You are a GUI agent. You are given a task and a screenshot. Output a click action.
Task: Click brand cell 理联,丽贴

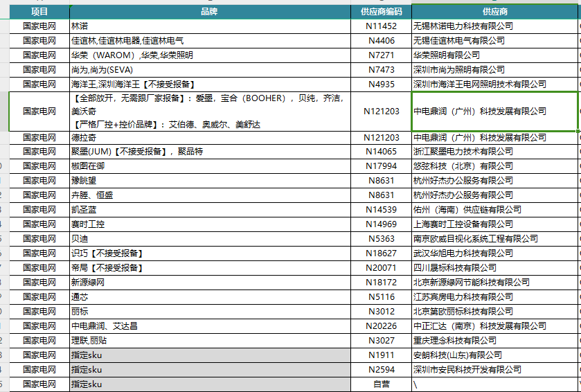(x=210, y=340)
